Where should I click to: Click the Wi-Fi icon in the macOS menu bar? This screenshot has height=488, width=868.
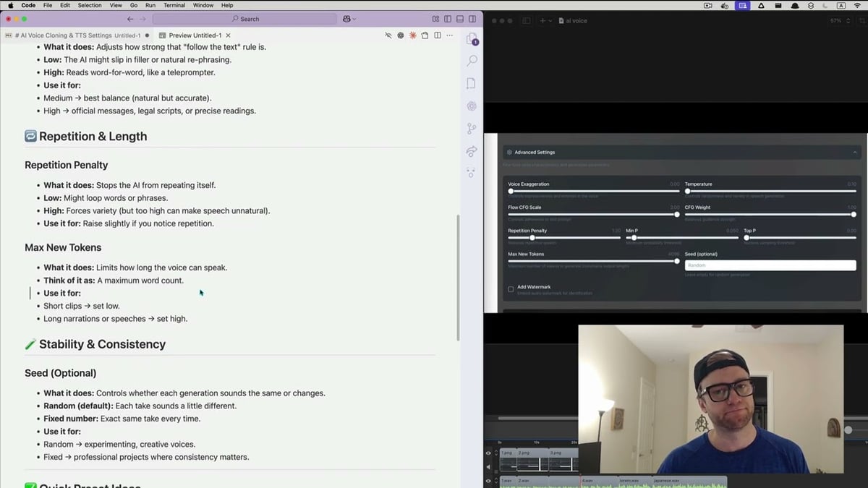coord(857,5)
